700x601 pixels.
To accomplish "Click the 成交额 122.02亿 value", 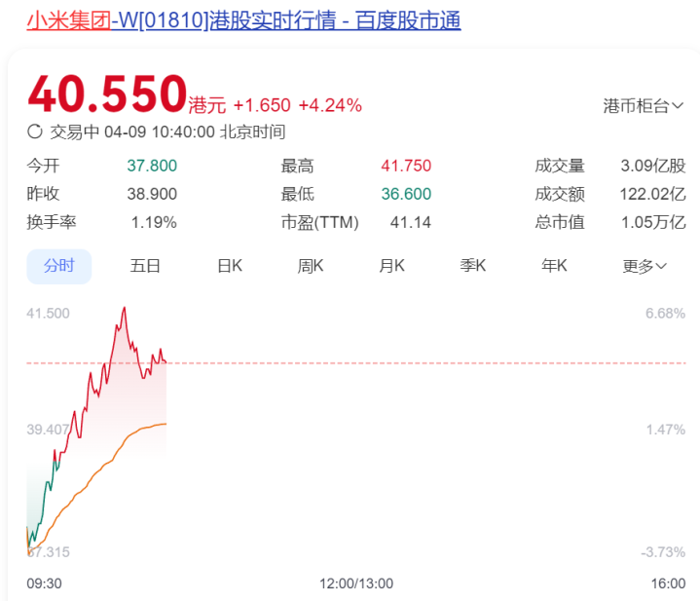I will tap(652, 194).
